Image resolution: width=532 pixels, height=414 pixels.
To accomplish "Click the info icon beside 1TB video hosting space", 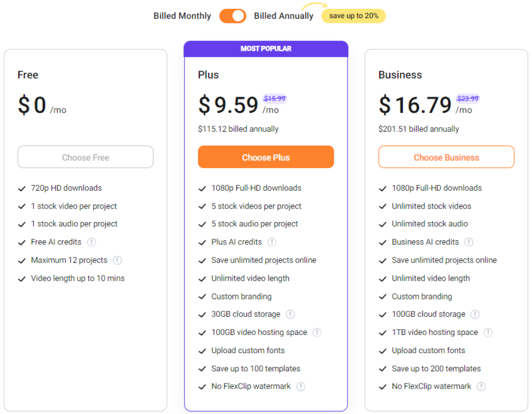I will click(487, 332).
